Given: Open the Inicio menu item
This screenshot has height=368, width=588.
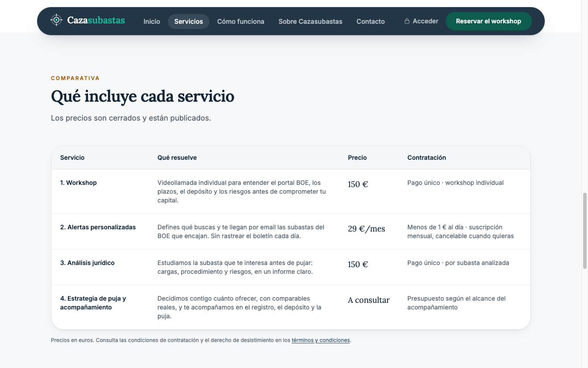Looking at the screenshot, I should pos(152,21).
